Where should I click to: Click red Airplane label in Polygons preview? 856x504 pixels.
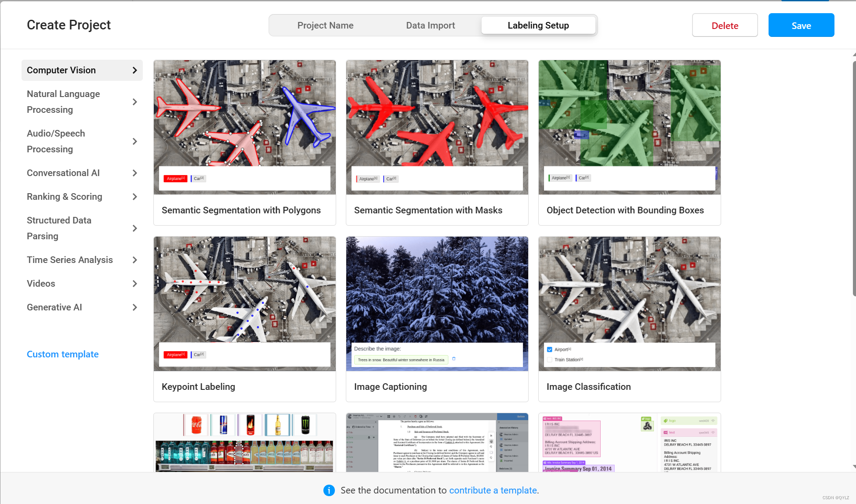coord(175,179)
